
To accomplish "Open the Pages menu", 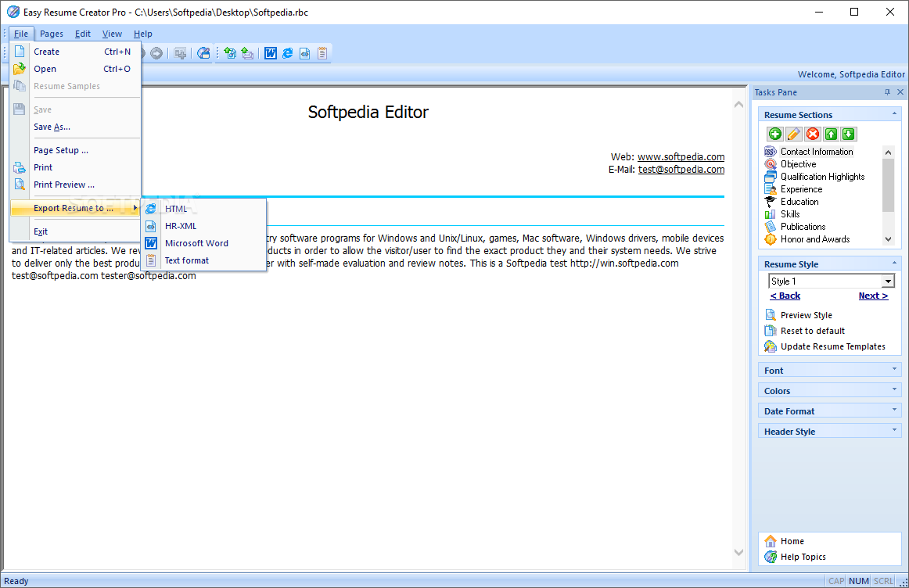I will (x=52, y=34).
